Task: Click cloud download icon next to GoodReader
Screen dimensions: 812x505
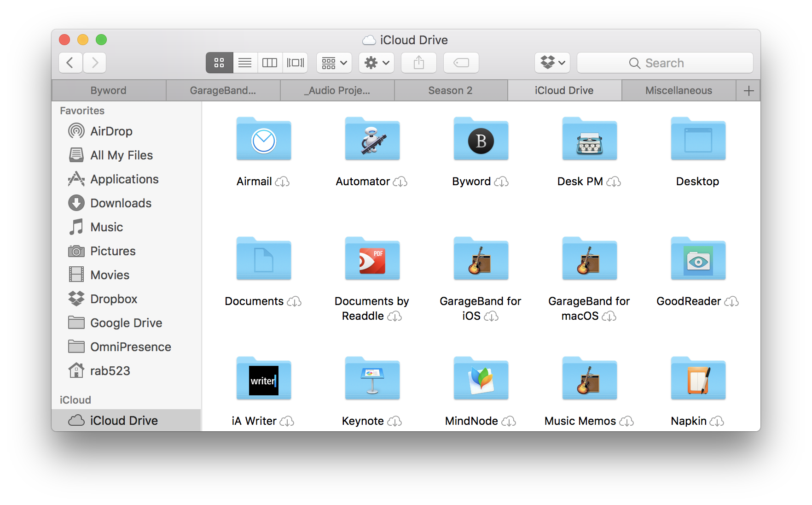Action: pyautogui.click(x=731, y=302)
